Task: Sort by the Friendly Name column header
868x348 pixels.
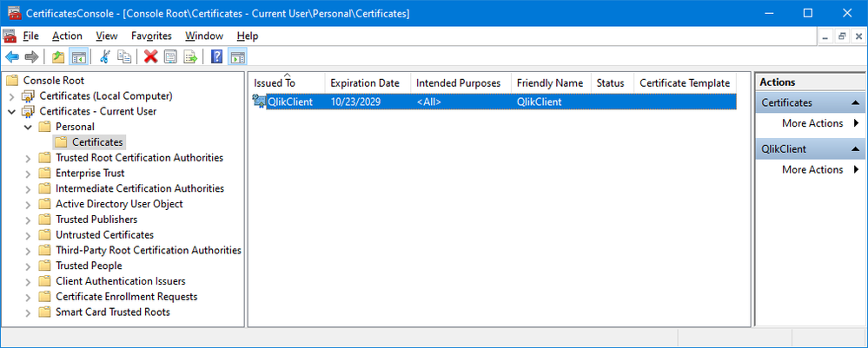Action: (x=551, y=83)
